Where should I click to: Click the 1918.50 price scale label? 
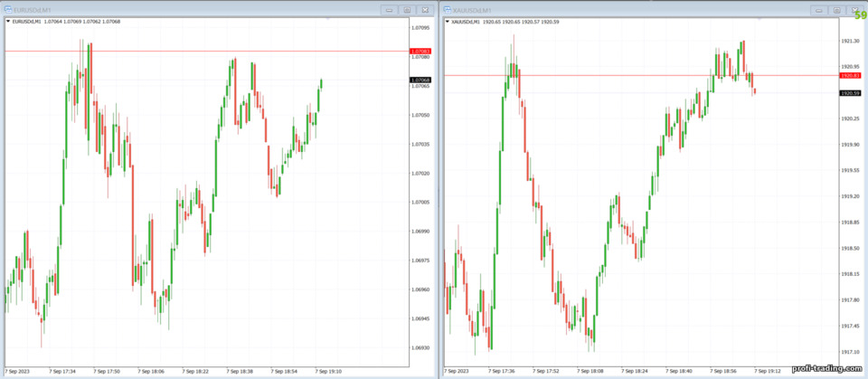pos(851,248)
